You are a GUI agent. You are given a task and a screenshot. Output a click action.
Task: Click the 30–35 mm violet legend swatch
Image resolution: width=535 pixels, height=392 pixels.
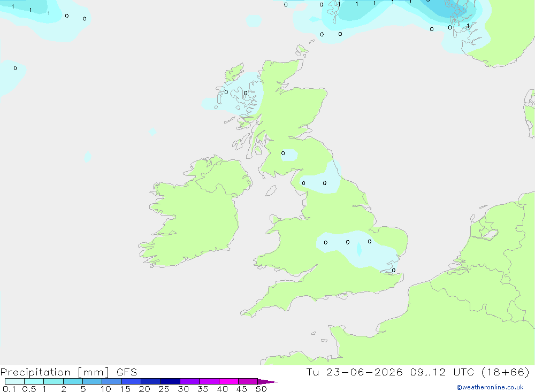click(x=190, y=381)
